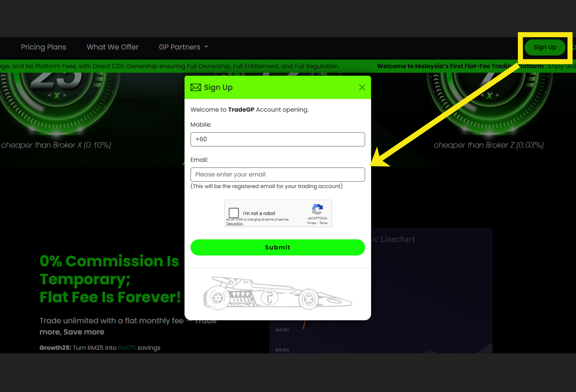The image size is (576, 392).
Task: Open the reCAPTCHA Terms link
Action: (324, 223)
